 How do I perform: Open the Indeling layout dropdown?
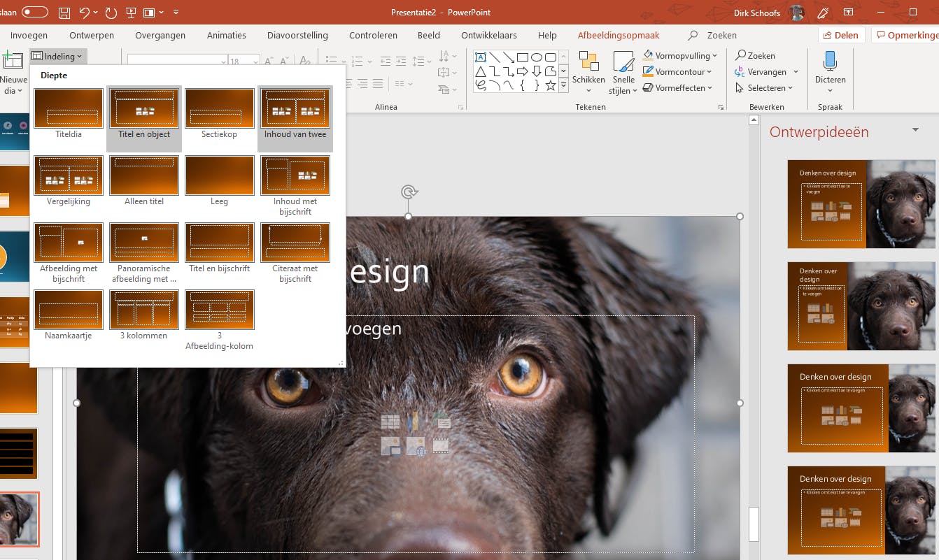(58, 56)
